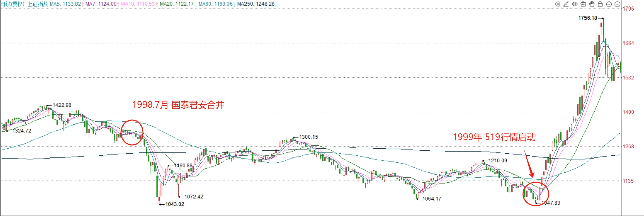Activate the hand pan tool

pyautogui.click(x=592, y=4)
